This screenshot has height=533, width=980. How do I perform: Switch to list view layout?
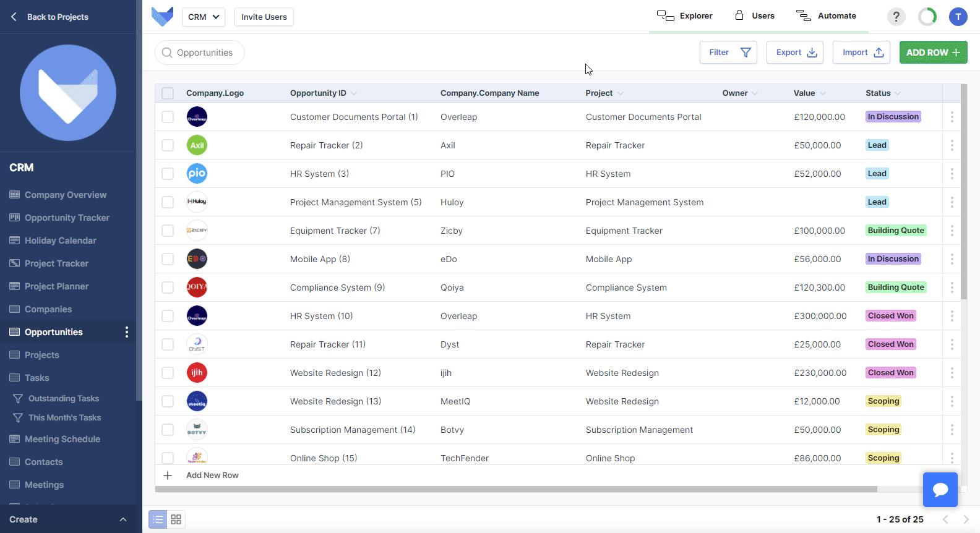click(158, 519)
